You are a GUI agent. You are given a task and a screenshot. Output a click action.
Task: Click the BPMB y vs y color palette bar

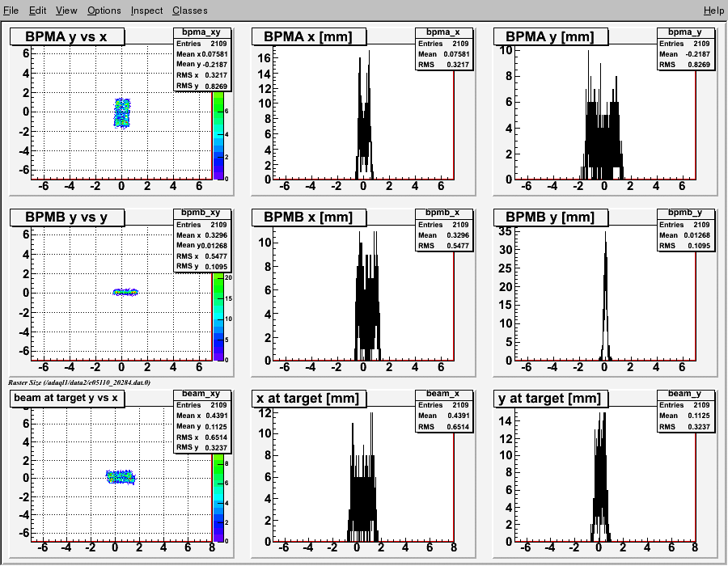point(218,316)
